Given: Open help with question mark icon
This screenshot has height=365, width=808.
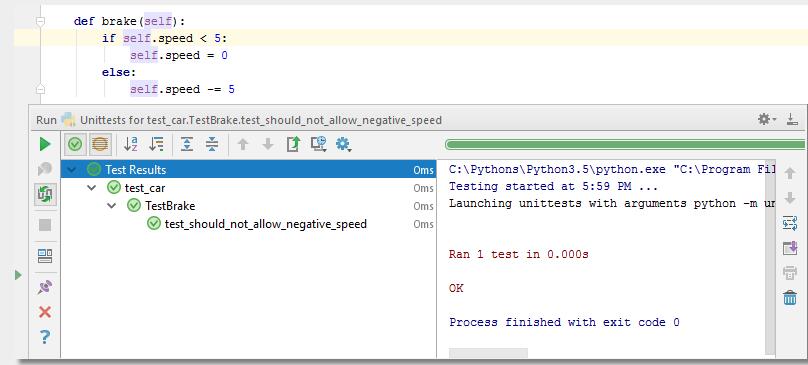Looking at the screenshot, I should (45, 337).
